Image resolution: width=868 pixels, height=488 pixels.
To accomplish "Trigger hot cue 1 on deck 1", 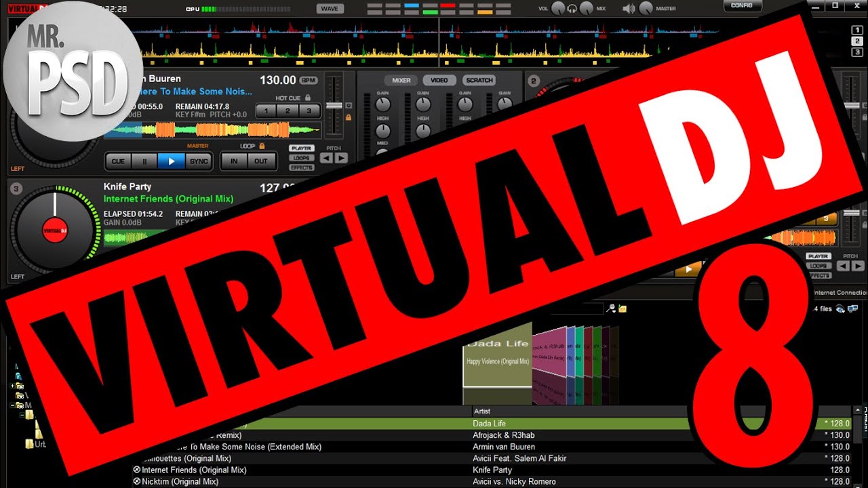I will pyautogui.click(x=266, y=110).
